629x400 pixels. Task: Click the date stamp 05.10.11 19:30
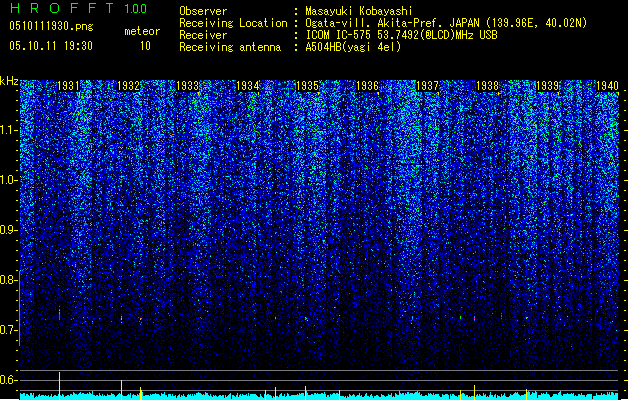tap(51, 46)
